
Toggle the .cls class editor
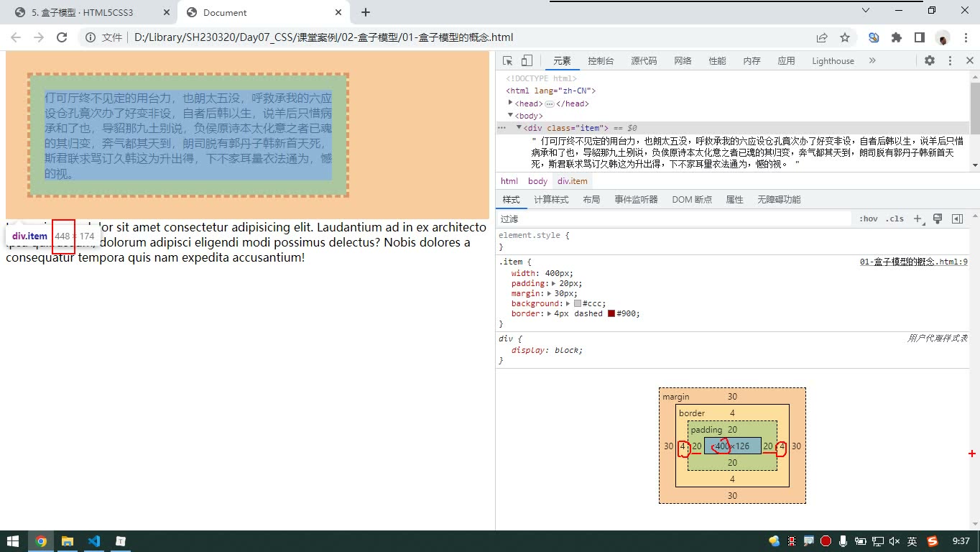pos(895,219)
